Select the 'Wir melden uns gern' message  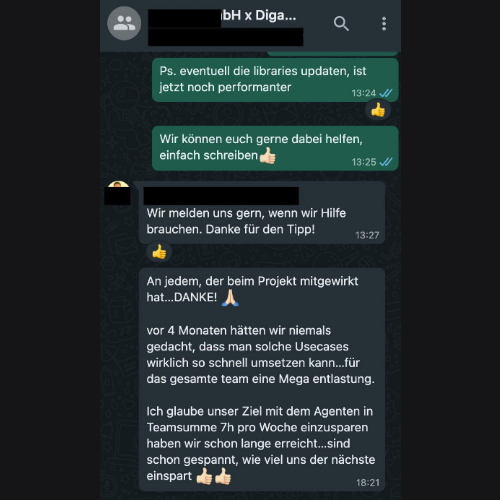click(262, 213)
